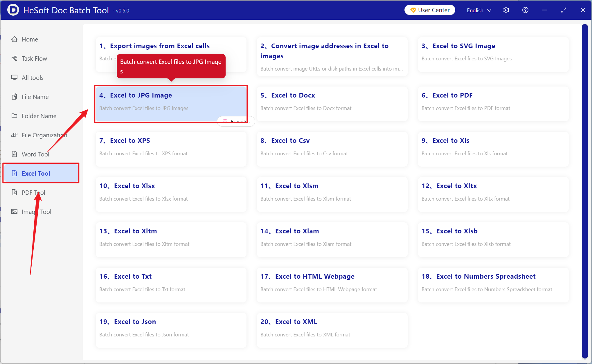The height and width of the screenshot is (364, 592).
Task: Open Excel to XPS tool
Action: pos(171,149)
